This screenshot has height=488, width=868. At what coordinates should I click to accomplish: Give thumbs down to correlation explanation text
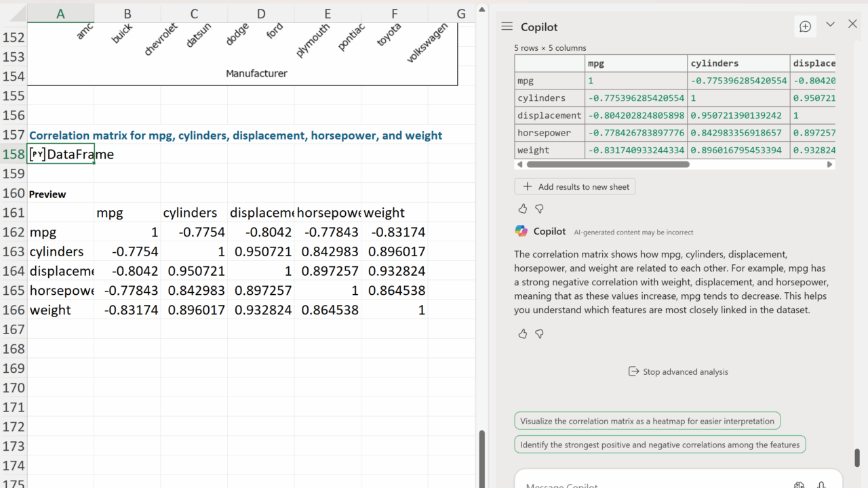click(x=540, y=333)
